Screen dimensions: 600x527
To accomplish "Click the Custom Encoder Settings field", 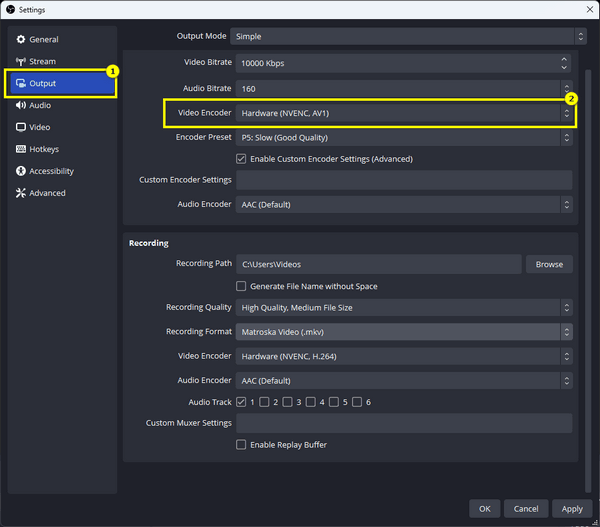I will coord(404,180).
